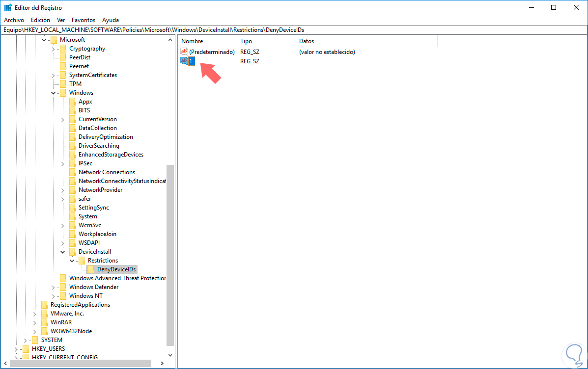Click the Appx folder icon
Image resolution: width=588 pixels, height=369 pixels.
pos(72,102)
